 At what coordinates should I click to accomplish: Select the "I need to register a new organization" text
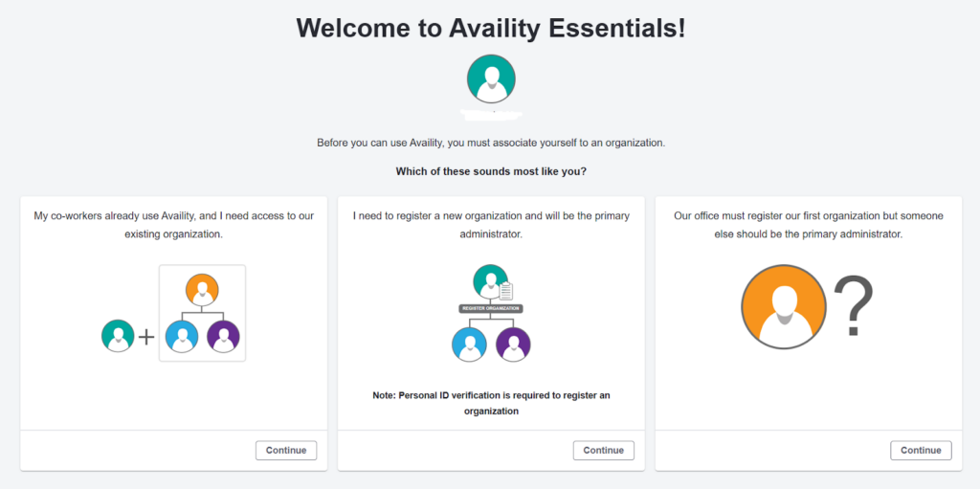[x=491, y=225]
